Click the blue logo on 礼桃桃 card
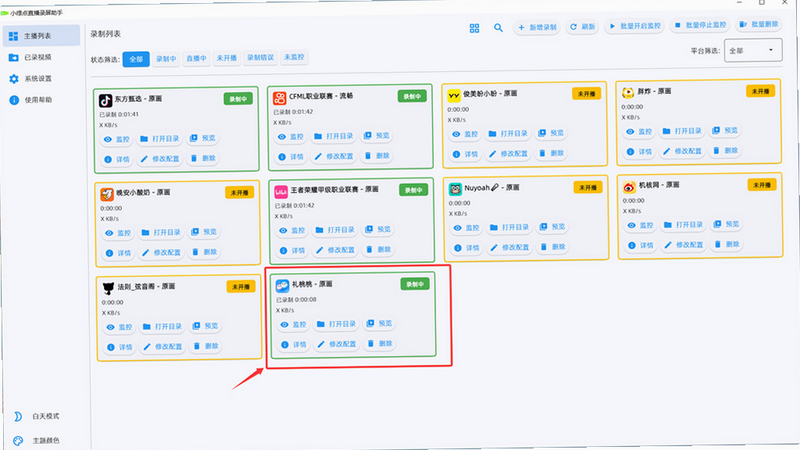The image size is (800, 450). click(282, 285)
